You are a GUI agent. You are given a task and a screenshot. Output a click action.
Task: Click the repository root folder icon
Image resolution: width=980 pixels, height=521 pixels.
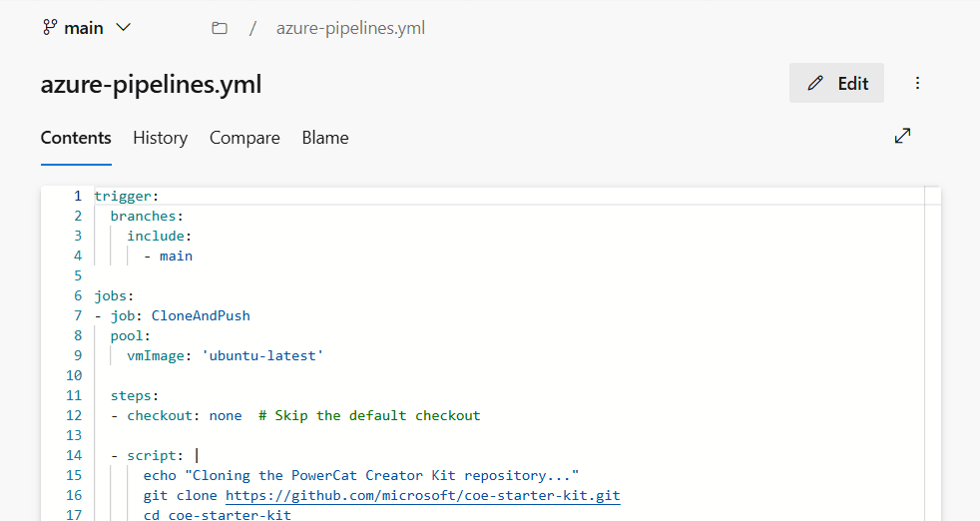tap(220, 28)
